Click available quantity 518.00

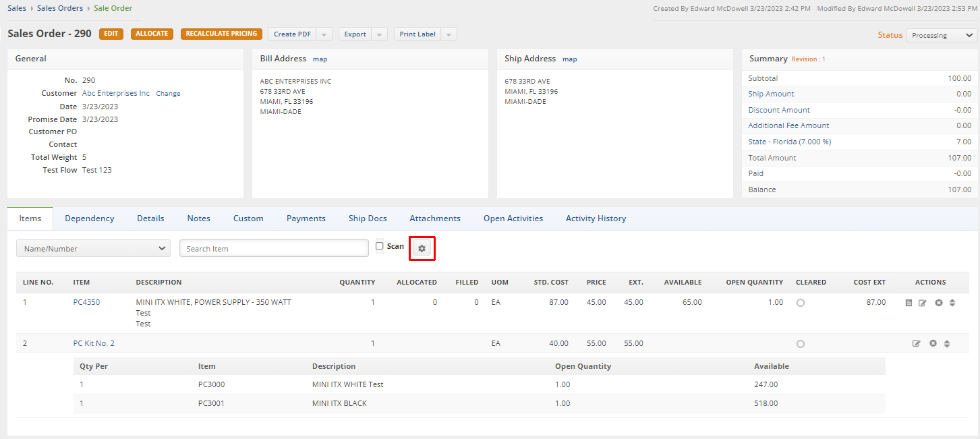[x=766, y=403]
